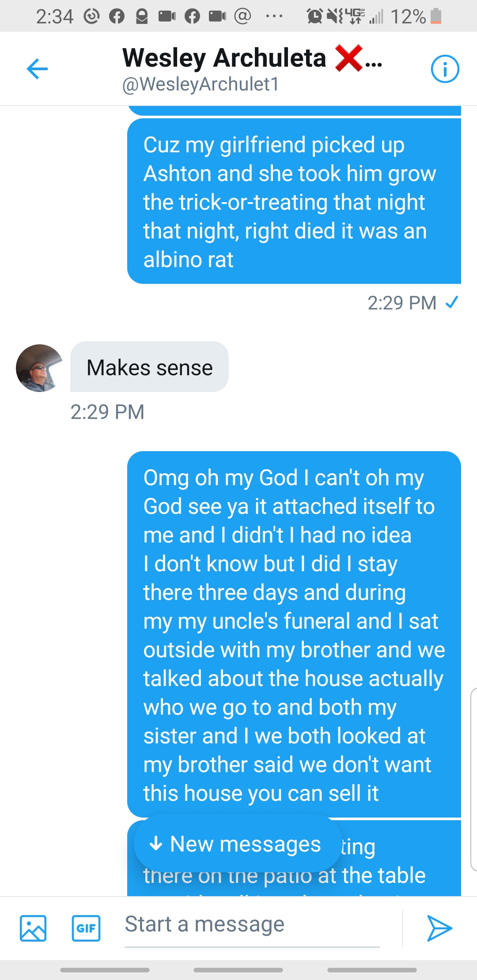Screen dimensions: 477x980
Task: Open the GIF picker
Action: point(86,928)
